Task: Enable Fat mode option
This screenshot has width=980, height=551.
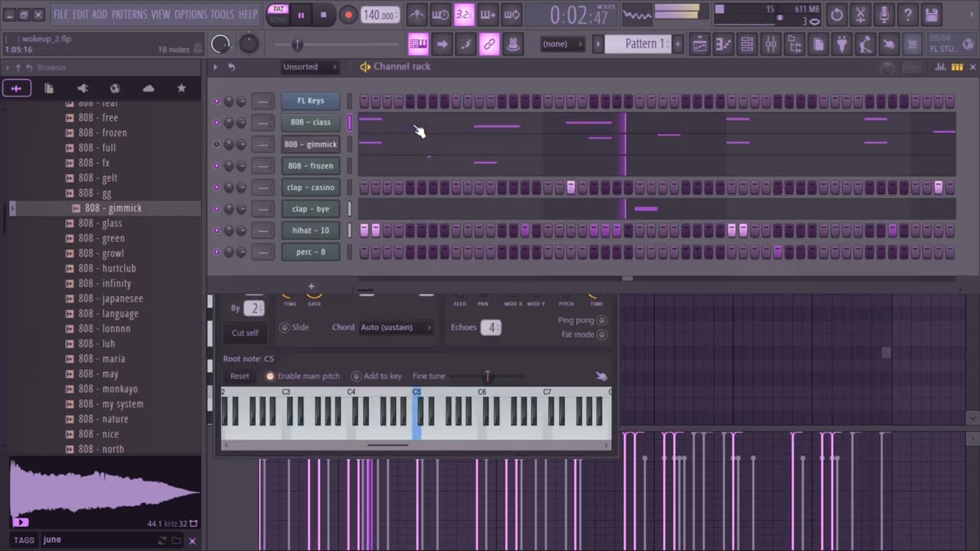Action: pos(602,334)
